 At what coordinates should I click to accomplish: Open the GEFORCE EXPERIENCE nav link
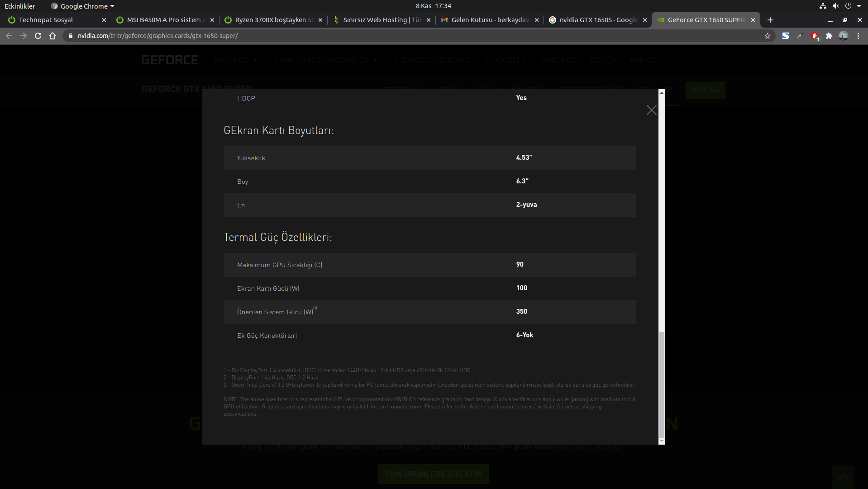click(432, 60)
